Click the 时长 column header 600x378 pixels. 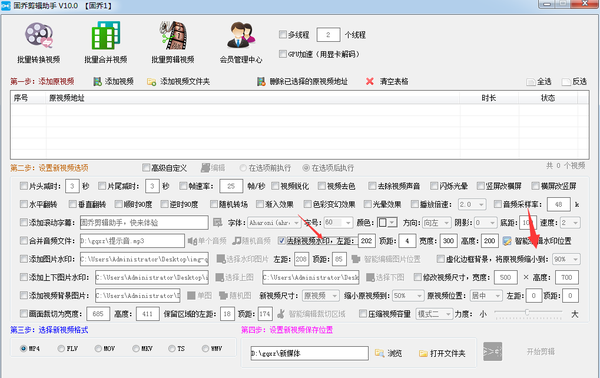pos(489,98)
